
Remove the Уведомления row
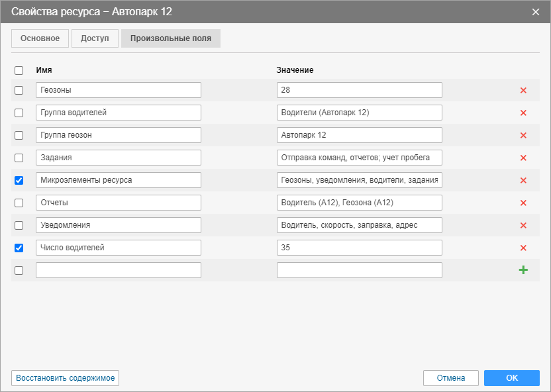(x=523, y=225)
